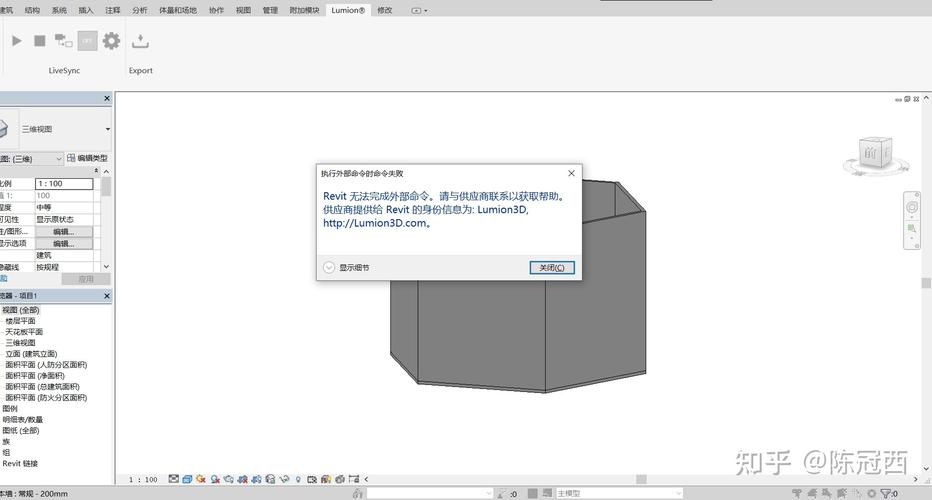Click the 编辑类型 button
The width and height of the screenshot is (932, 500).
pos(88,158)
